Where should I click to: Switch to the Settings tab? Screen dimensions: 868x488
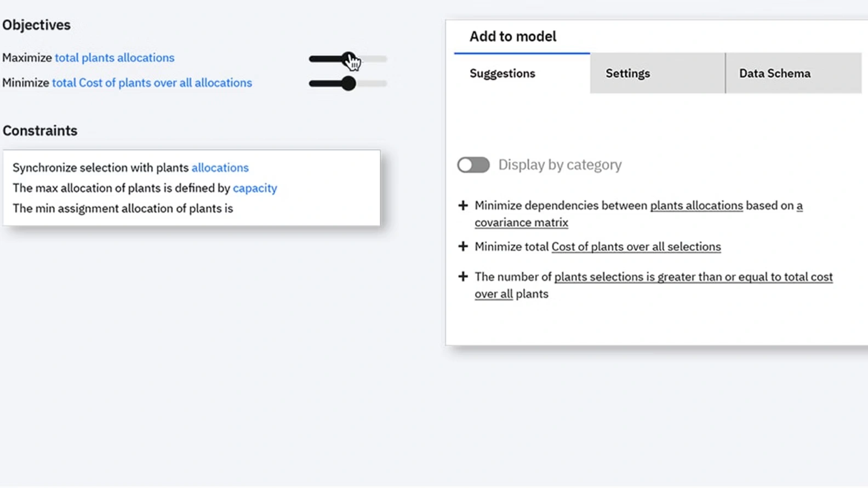(x=627, y=73)
